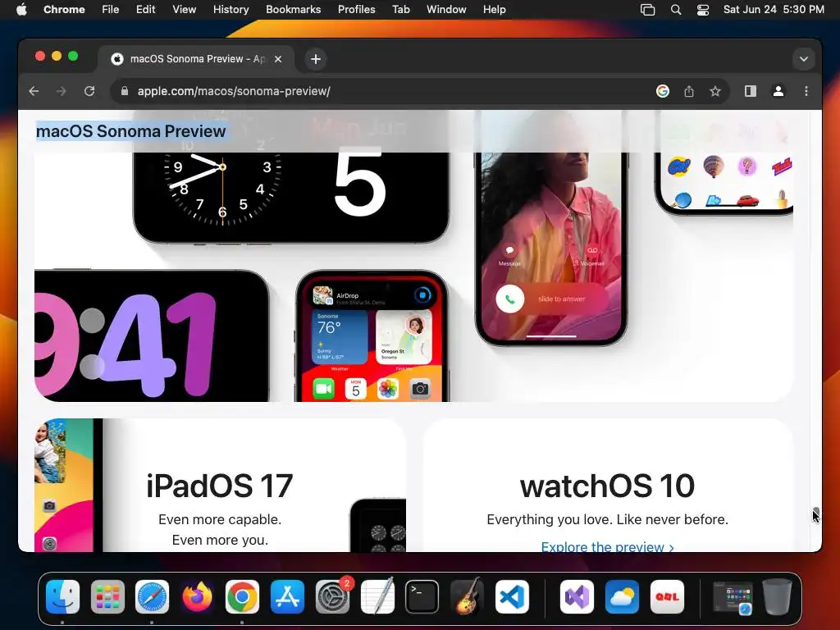Open the Profiles menu

pos(356,10)
